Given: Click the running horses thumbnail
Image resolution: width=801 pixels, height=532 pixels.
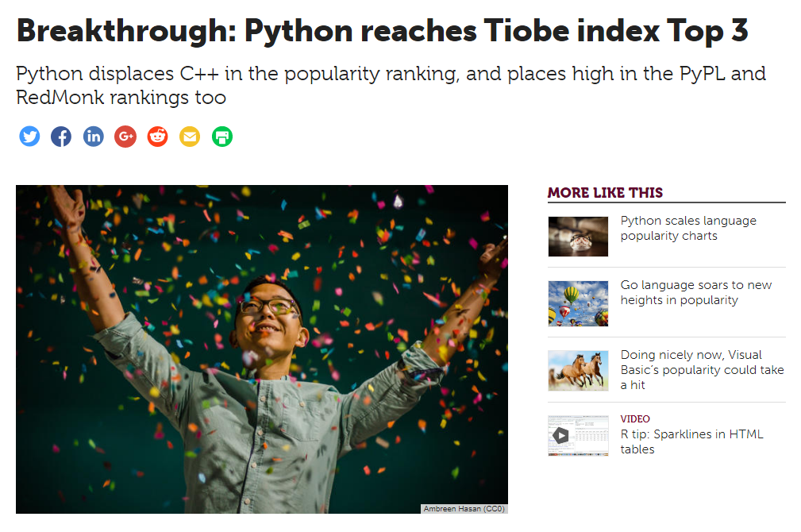Looking at the screenshot, I should click(x=578, y=371).
